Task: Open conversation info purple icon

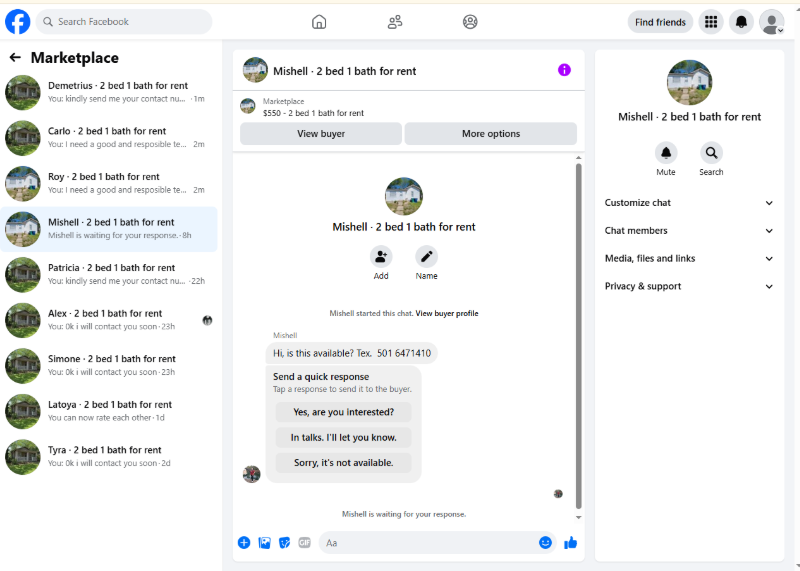Action: (x=564, y=70)
